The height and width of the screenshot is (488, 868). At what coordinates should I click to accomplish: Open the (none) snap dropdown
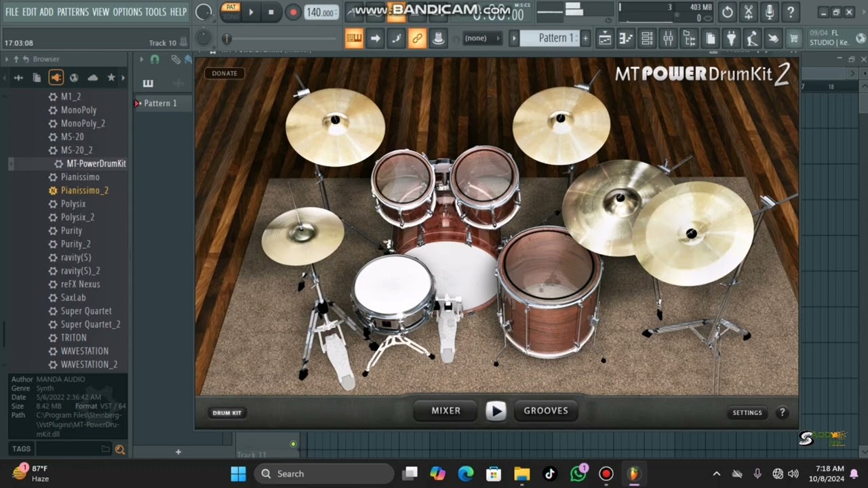pyautogui.click(x=481, y=39)
